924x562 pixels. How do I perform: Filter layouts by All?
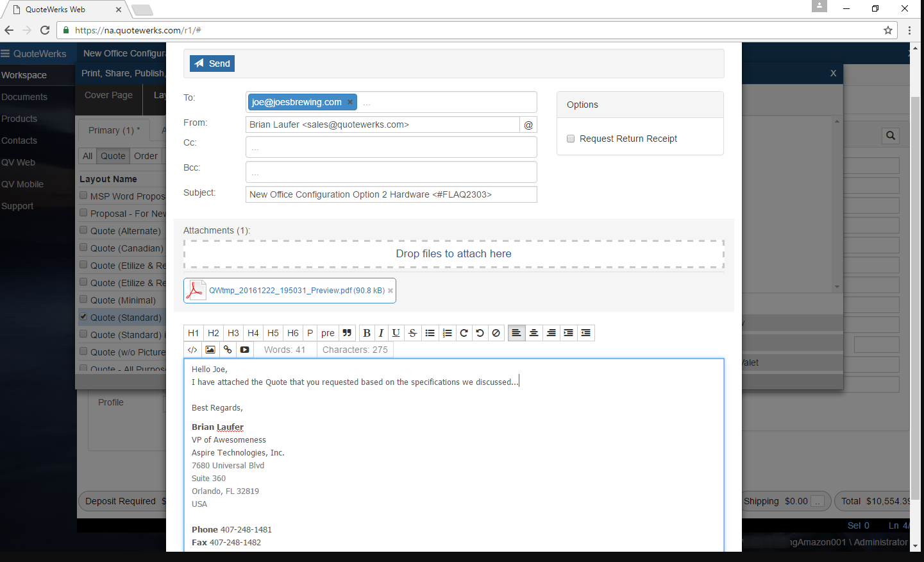pyautogui.click(x=88, y=156)
